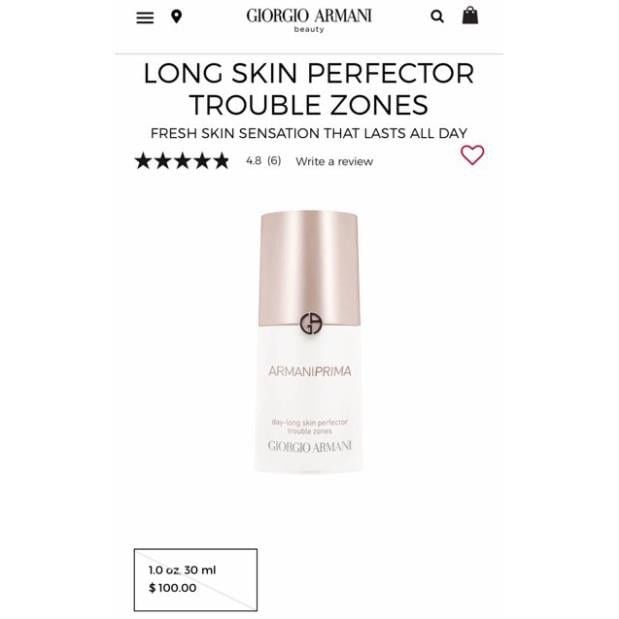Select the fifth rating star
Viewport: 619px width, 619px height.
coord(221,161)
